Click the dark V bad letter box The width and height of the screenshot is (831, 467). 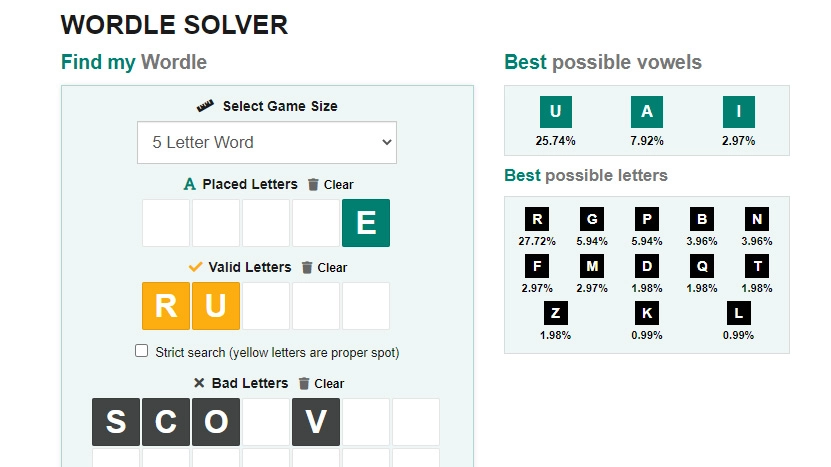[x=316, y=422]
